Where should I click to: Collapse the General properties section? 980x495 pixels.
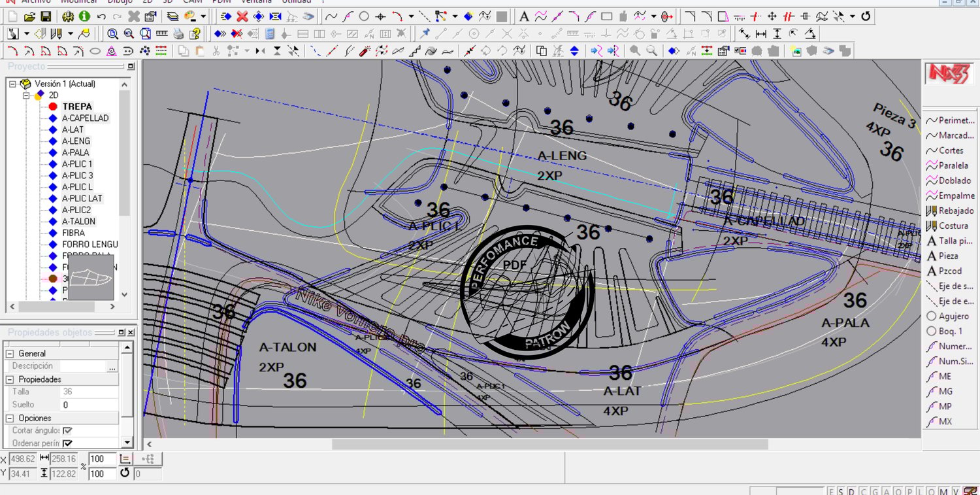pyautogui.click(x=10, y=354)
